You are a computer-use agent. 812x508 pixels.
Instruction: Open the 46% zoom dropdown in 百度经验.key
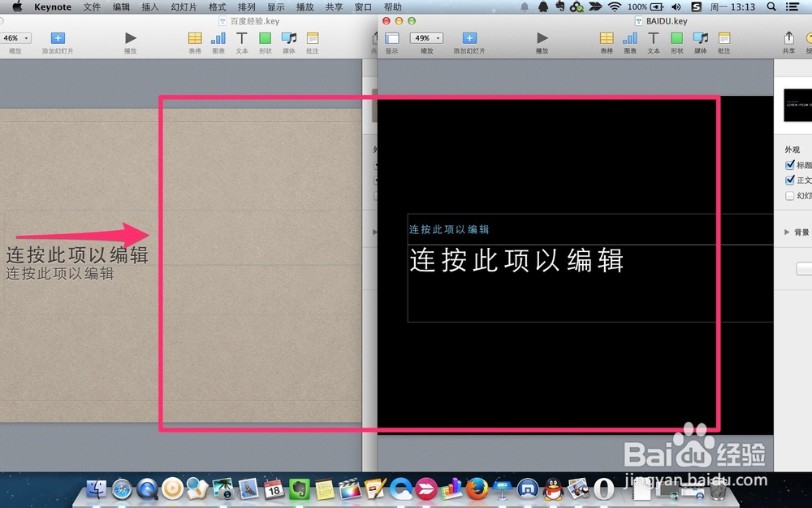click(16, 38)
